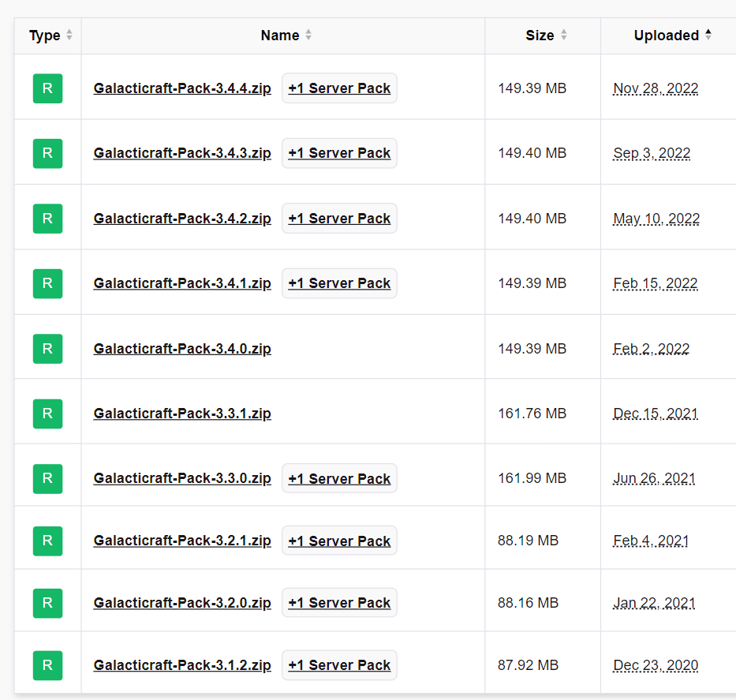Click +1 Server Pack beside 3.1.2
Screen dimensions: 736x700
pos(339,665)
